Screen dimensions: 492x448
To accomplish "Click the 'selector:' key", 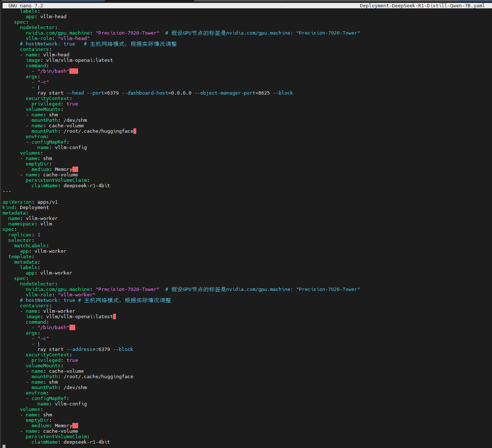I will point(21,240).
